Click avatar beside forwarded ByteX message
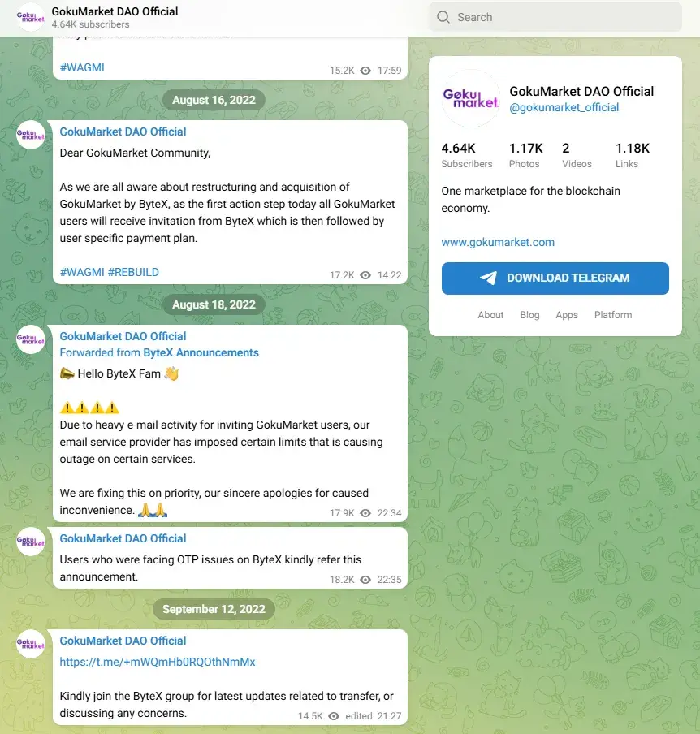The height and width of the screenshot is (734, 700). [x=31, y=339]
